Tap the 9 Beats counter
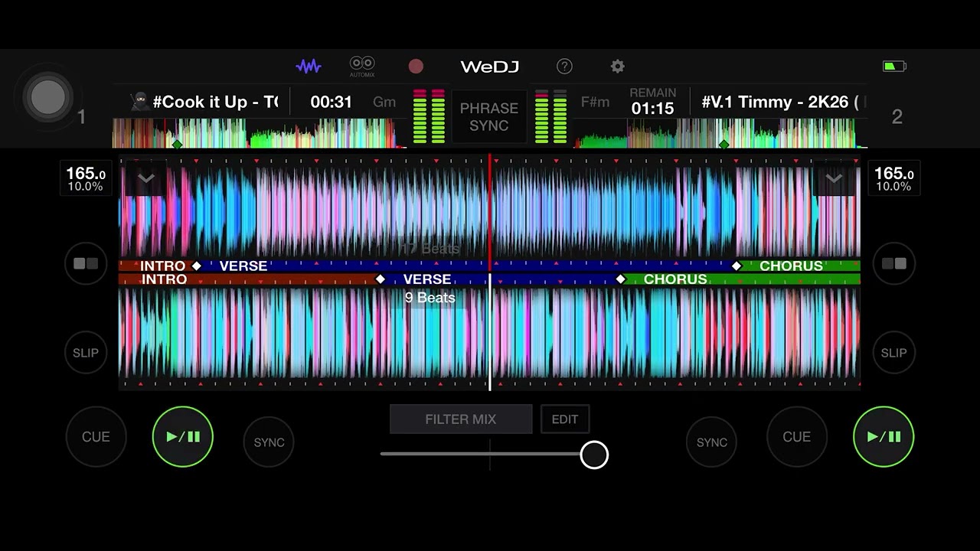Image resolution: width=980 pixels, height=551 pixels. 430,298
